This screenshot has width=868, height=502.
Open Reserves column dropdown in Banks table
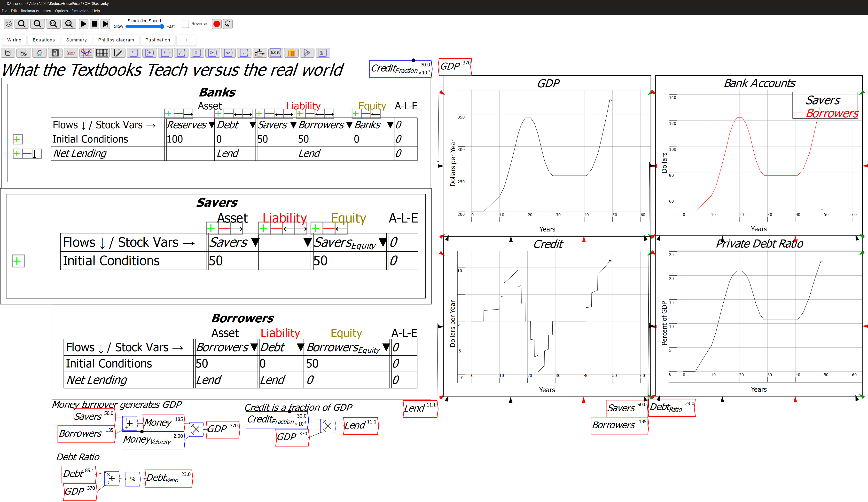(211, 125)
